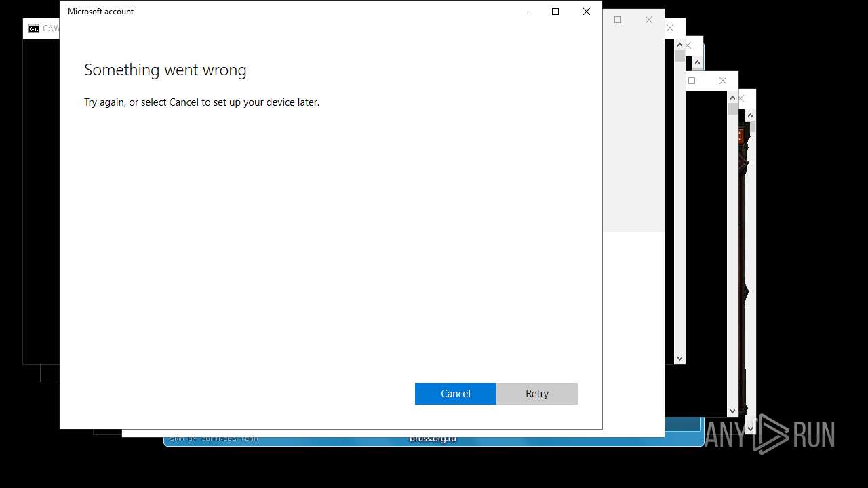Click the 'Something went wrong' heading
Screen dimensions: 868x488
(165, 70)
